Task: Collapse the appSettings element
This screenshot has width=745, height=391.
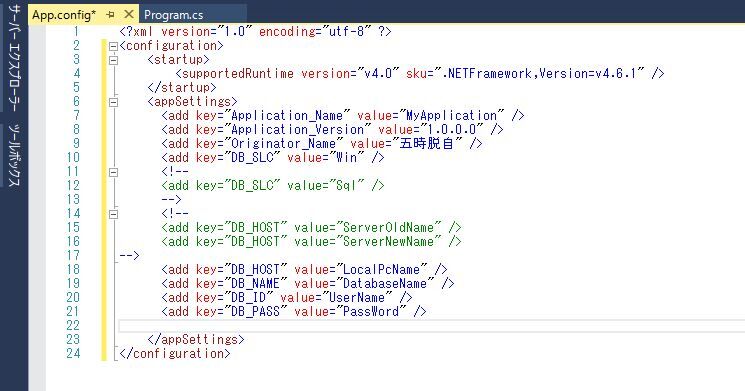Action: 113,102
